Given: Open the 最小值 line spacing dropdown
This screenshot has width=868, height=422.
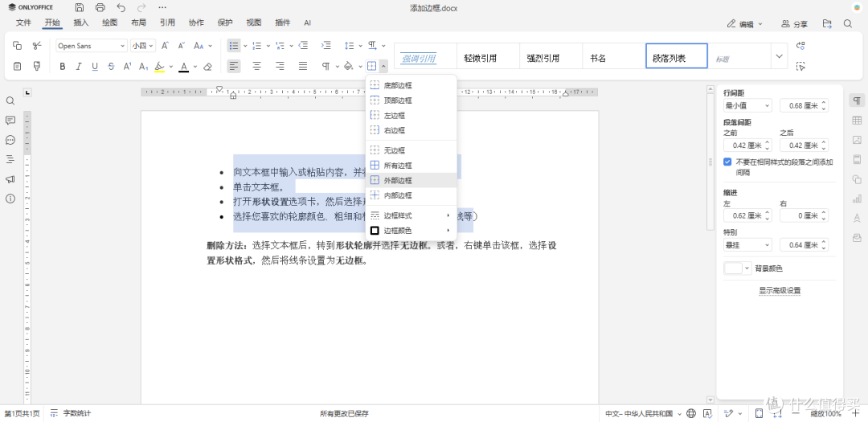Looking at the screenshot, I should pyautogui.click(x=747, y=105).
